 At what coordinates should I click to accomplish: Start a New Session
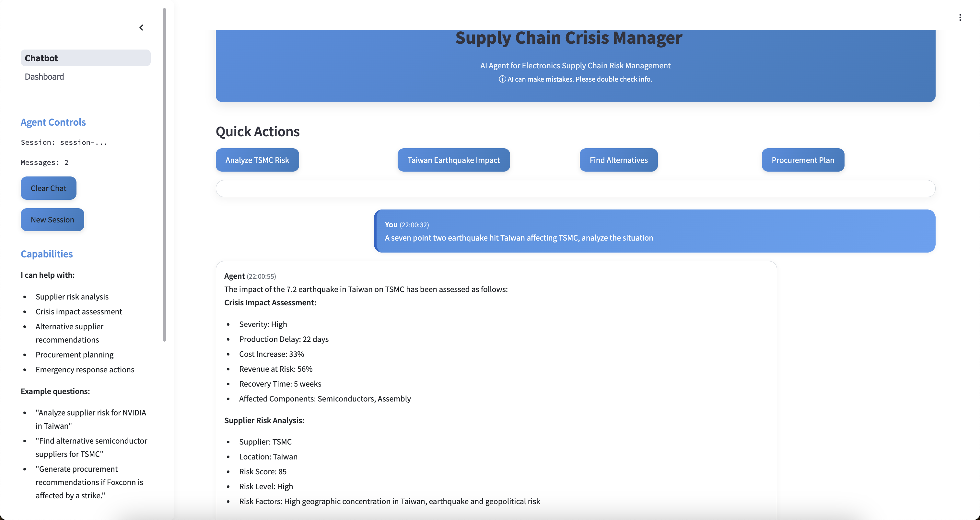pyautogui.click(x=52, y=219)
